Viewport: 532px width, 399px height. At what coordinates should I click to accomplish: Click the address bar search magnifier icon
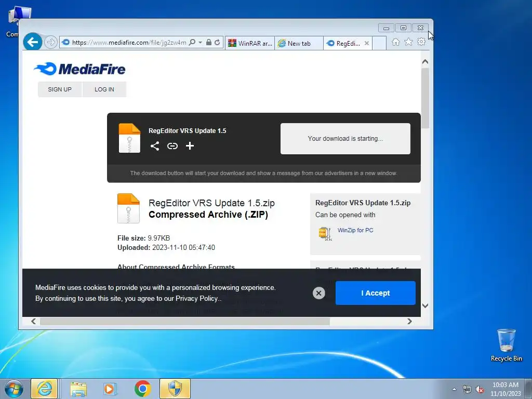pyautogui.click(x=192, y=43)
